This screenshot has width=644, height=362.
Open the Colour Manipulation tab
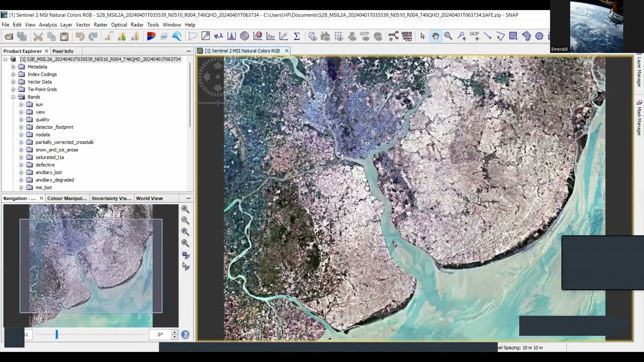coord(67,198)
